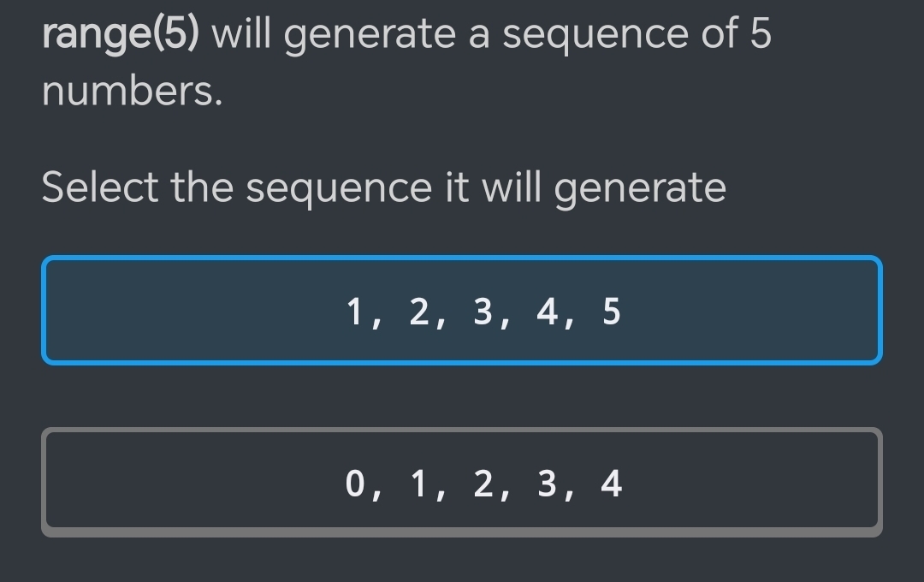Click digit 5 in the blue-highlighted answer
924x582 pixels.
(611, 311)
